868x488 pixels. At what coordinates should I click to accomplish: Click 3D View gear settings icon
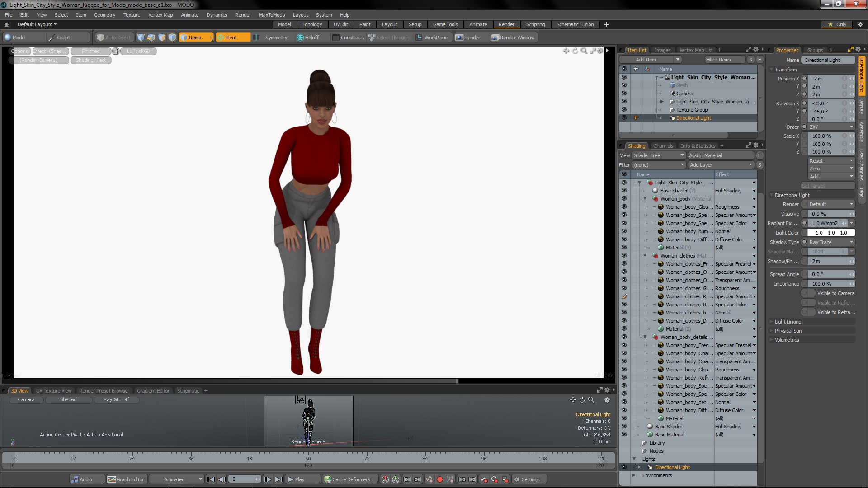click(x=607, y=400)
